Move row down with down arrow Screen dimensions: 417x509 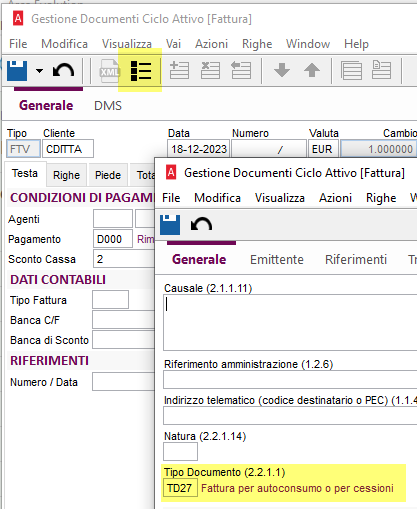coord(282,70)
